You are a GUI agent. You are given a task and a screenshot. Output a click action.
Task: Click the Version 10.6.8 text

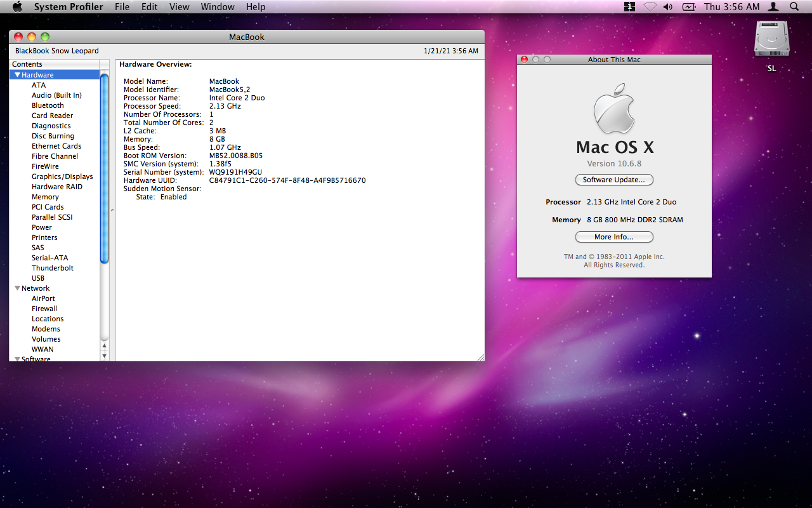coord(614,163)
